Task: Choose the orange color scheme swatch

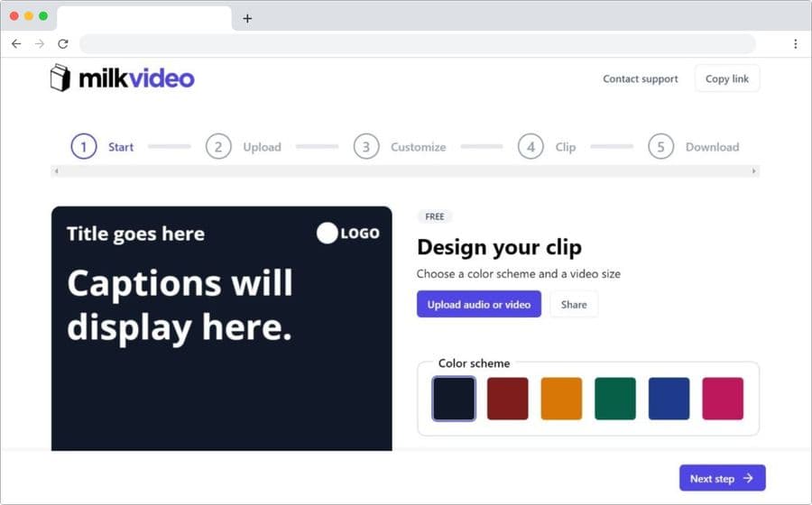Action: pos(561,399)
